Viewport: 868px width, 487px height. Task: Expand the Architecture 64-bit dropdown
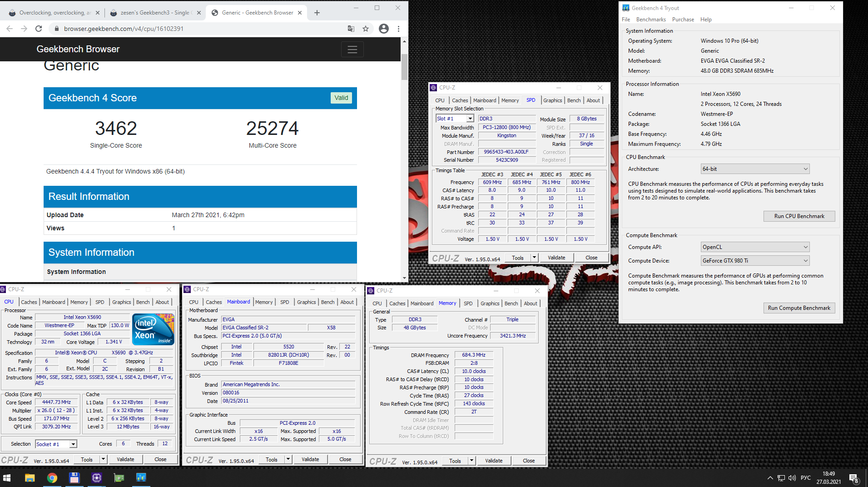click(755, 169)
